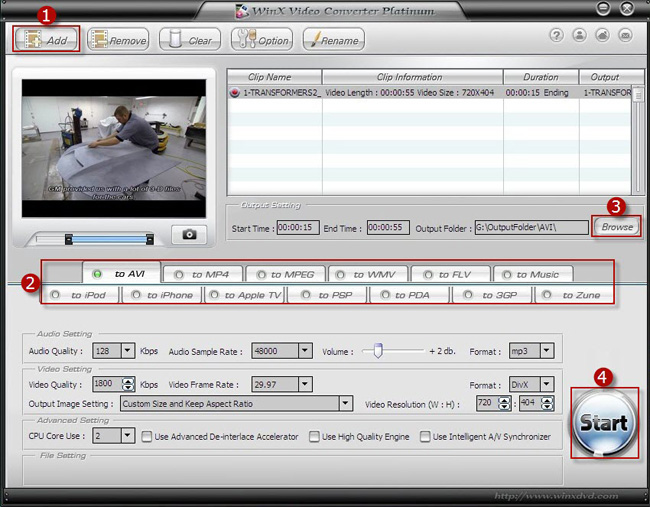This screenshot has width=650, height=507.
Task: Choose the to PSP output option
Action: point(327,295)
